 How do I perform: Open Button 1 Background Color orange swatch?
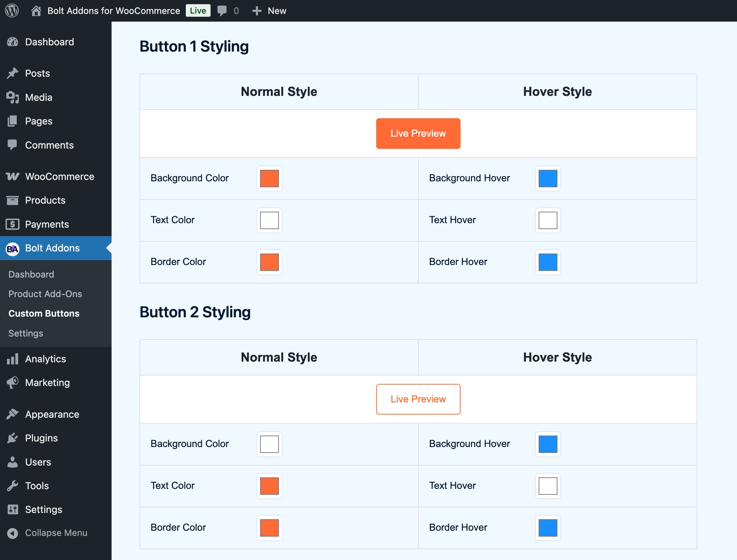click(269, 179)
